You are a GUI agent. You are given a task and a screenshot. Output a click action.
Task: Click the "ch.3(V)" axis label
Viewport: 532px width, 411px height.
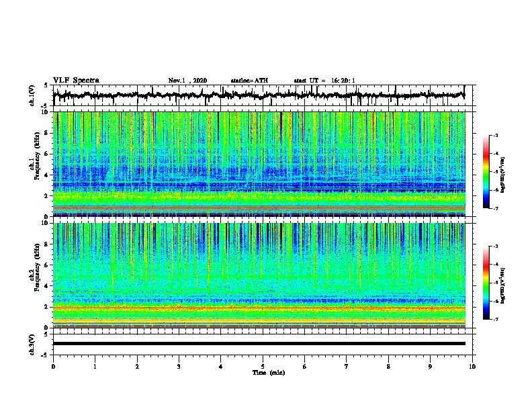32,345
